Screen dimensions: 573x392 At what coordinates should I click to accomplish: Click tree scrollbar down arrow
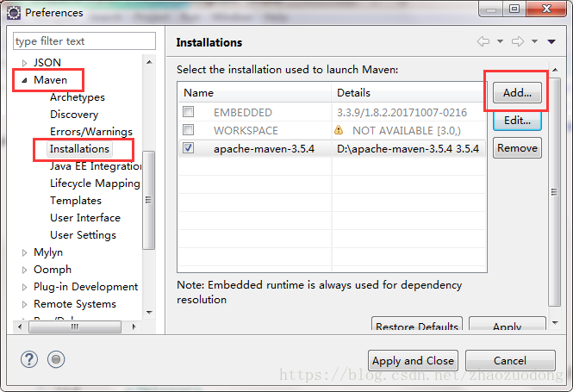point(149,313)
